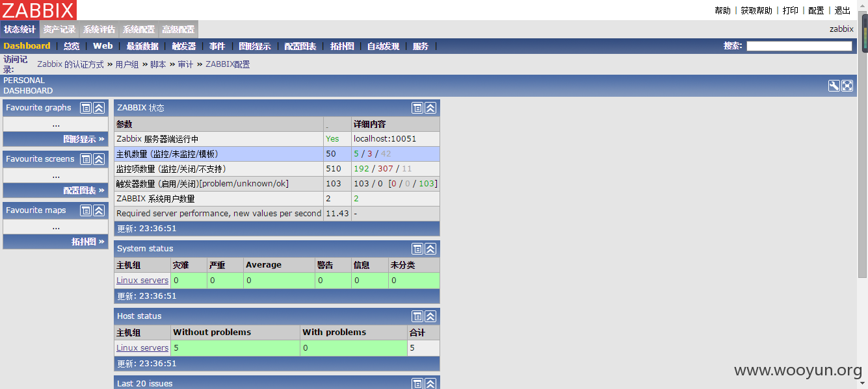Viewport: 868px width, 389px height.
Task: Open menu icon of Favourite graphs widget
Action: coord(86,108)
